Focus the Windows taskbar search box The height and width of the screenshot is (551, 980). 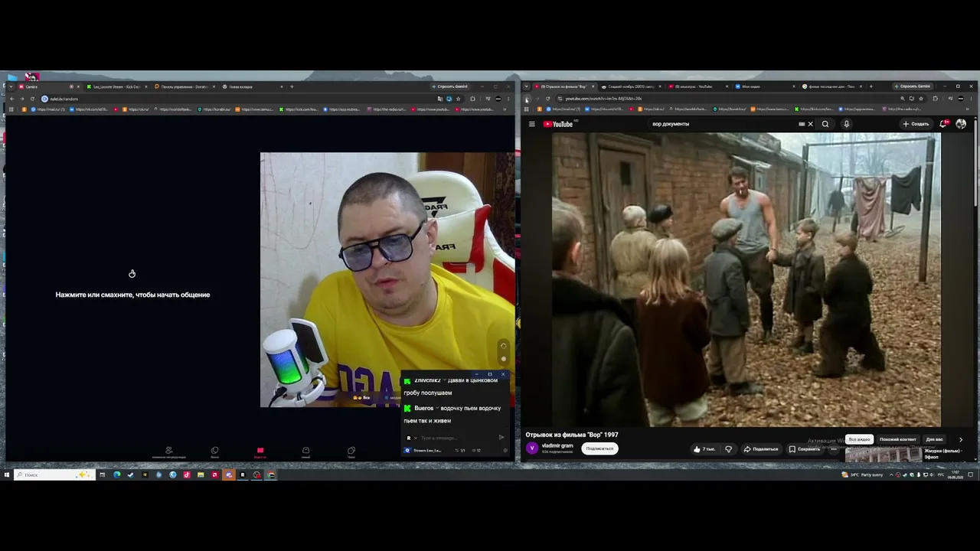point(55,475)
